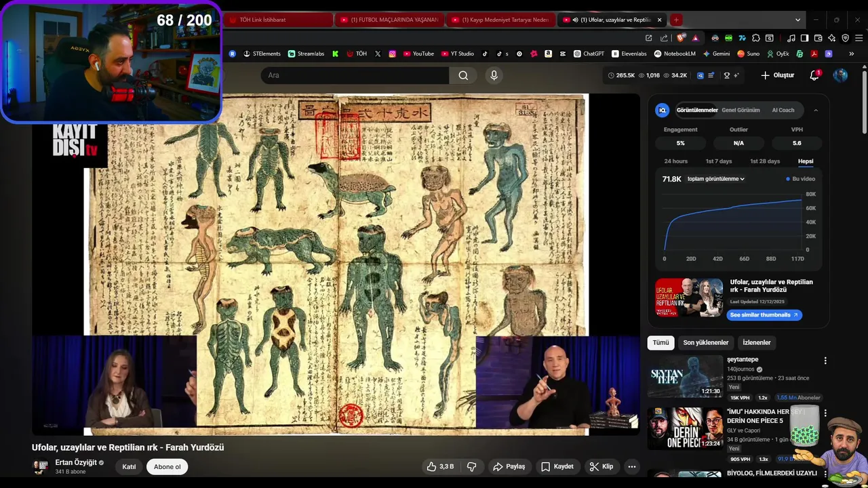Open the Derin One Piece thumbnail
The width and height of the screenshot is (868, 488).
[685, 428]
